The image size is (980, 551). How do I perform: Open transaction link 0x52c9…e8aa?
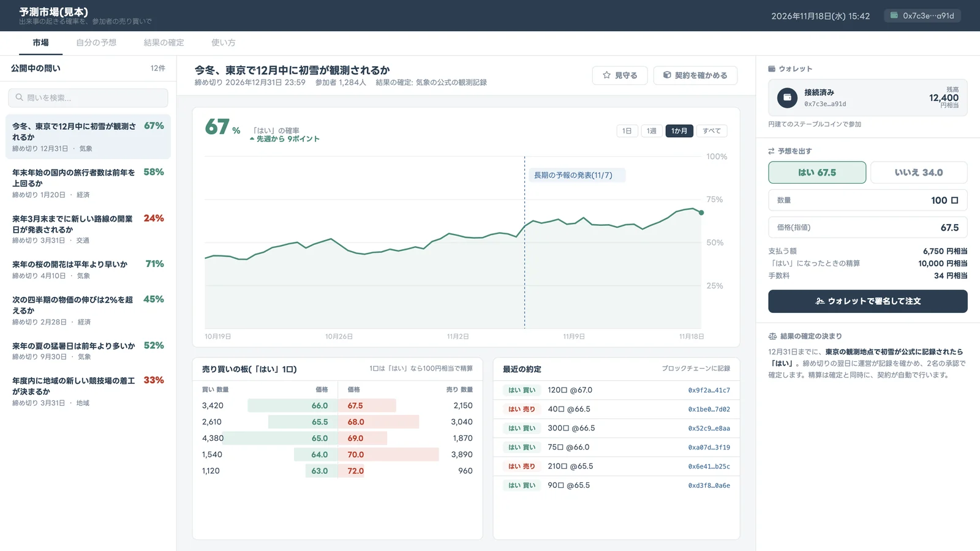709,429
